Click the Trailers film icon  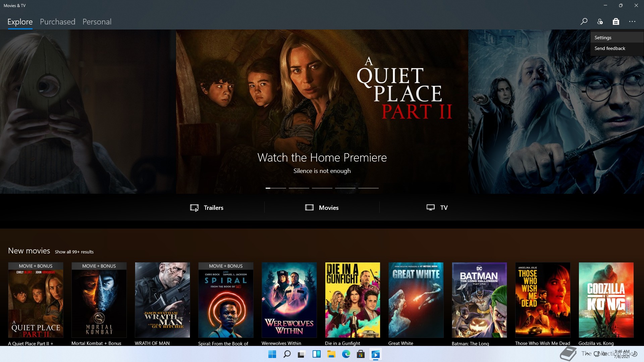point(195,208)
